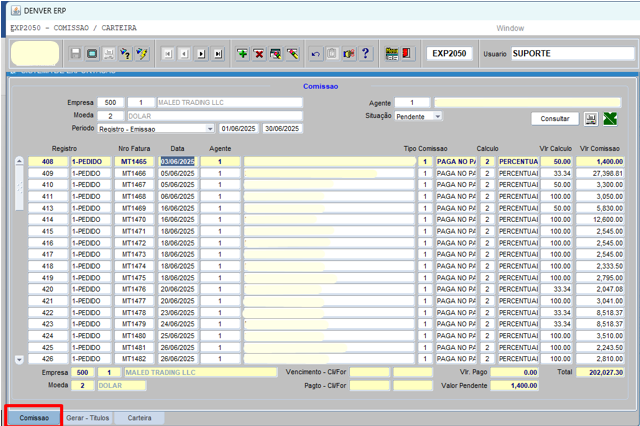
Task: Switch to the Carteira tab
Action: click(x=139, y=417)
